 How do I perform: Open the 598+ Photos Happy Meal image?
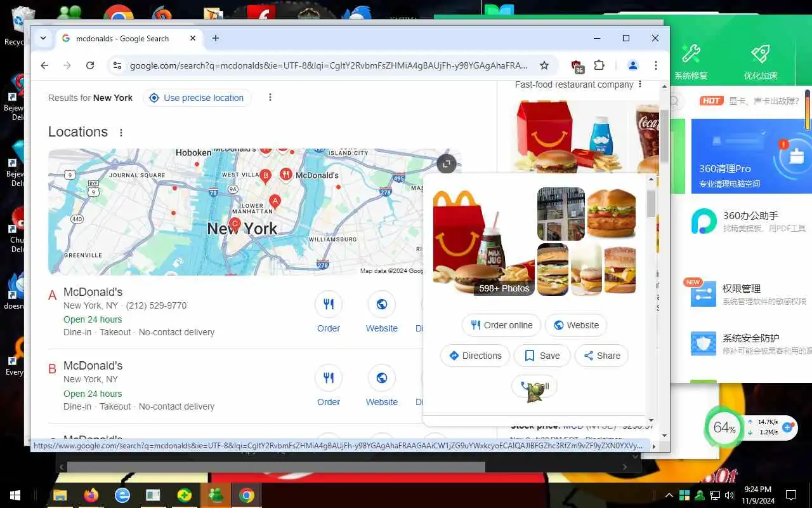[x=484, y=242]
